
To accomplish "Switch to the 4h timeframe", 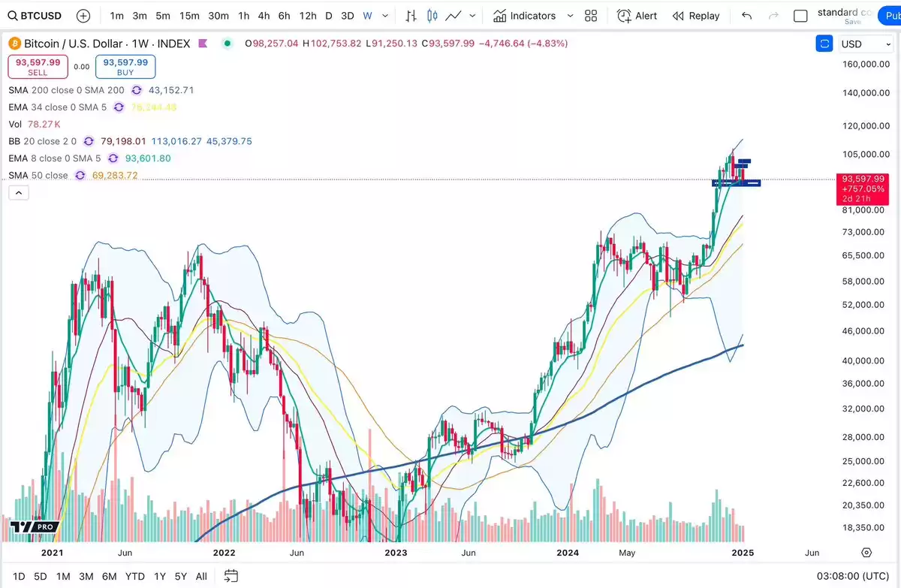I will pyautogui.click(x=264, y=16).
